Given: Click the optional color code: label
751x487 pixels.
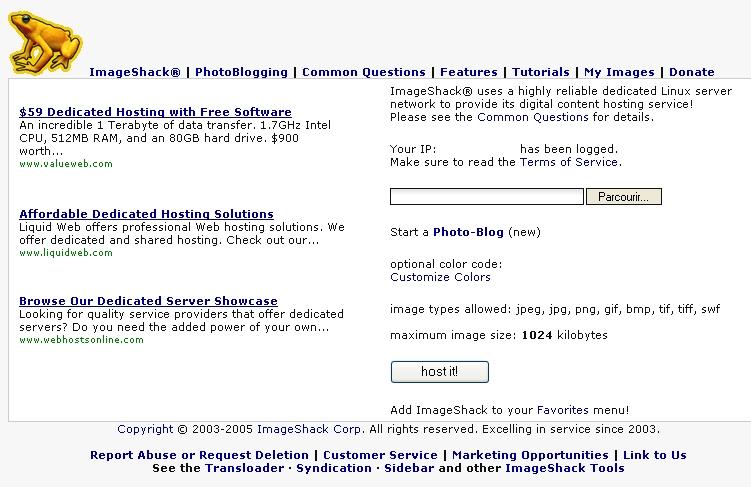Looking at the screenshot, I should [x=446, y=264].
